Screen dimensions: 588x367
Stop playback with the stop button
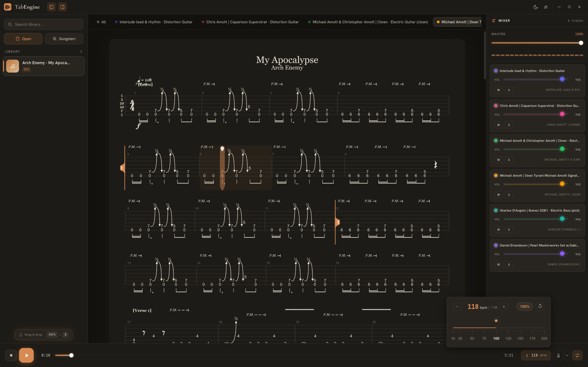(11, 355)
